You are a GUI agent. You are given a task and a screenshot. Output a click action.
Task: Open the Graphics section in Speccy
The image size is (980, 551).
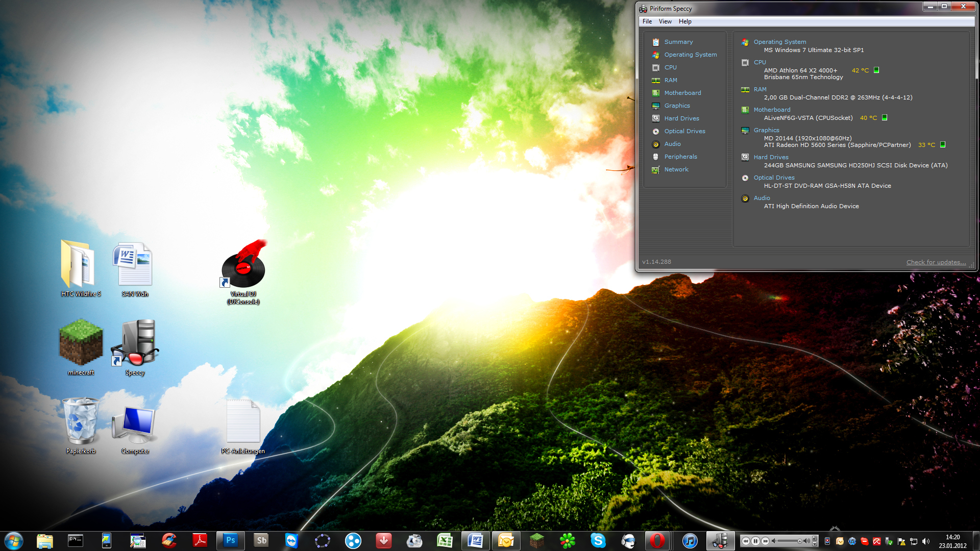pos(677,106)
